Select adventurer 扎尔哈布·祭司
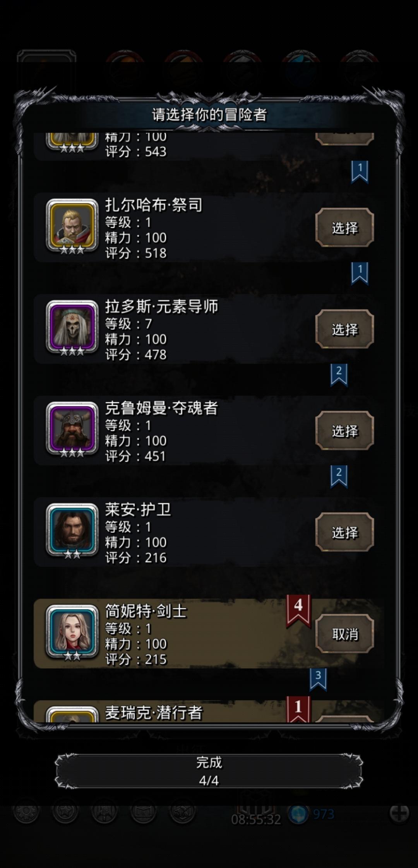 point(344,228)
